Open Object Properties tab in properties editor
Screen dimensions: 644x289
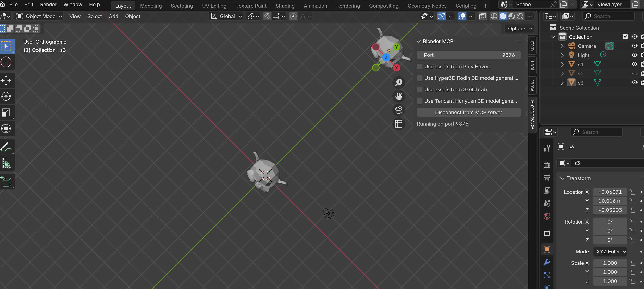547,249
